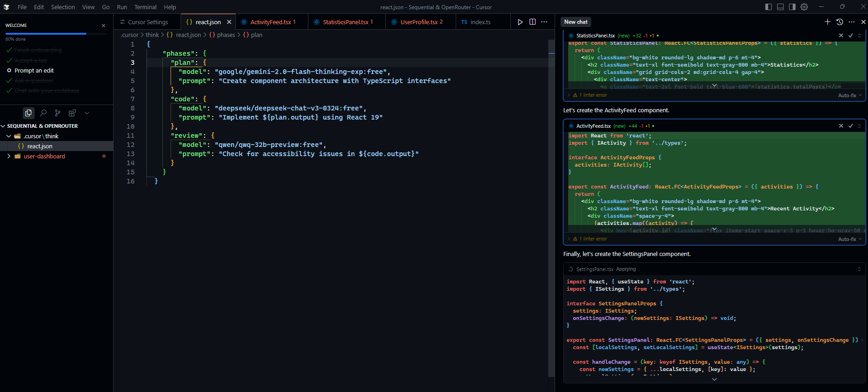Show chat history clock icon
This screenshot has height=392, width=868.
coord(840,22)
